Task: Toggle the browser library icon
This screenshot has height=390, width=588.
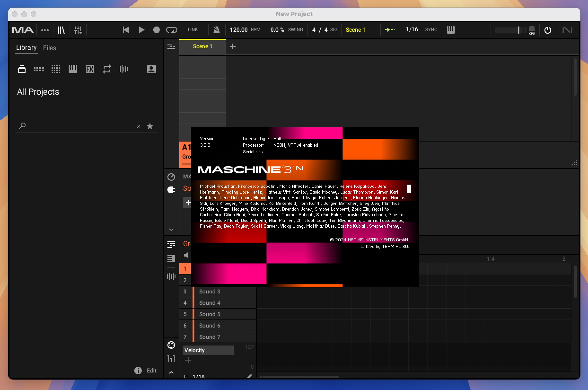Action: tap(61, 30)
